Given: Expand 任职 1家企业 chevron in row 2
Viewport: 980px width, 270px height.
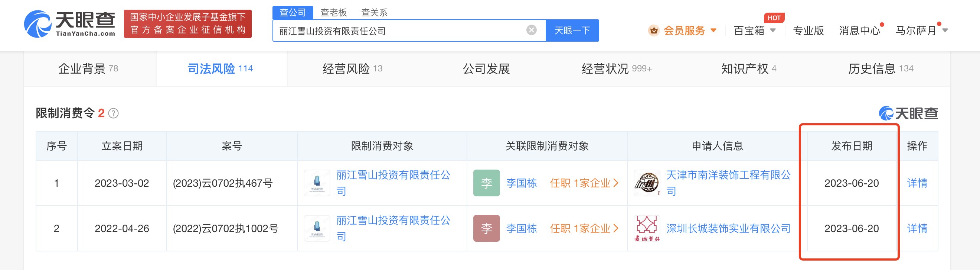Looking at the screenshot, I should click(x=615, y=228).
